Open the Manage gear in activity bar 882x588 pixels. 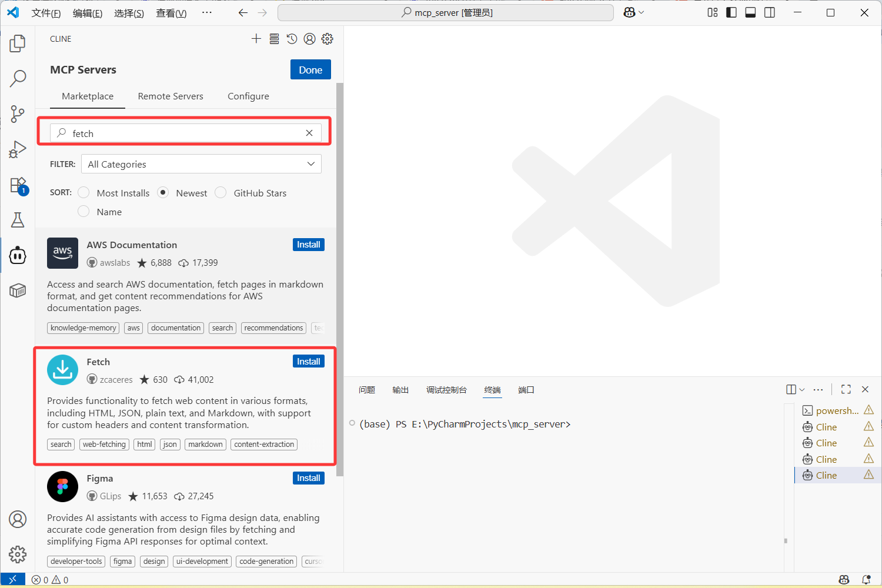click(x=18, y=554)
